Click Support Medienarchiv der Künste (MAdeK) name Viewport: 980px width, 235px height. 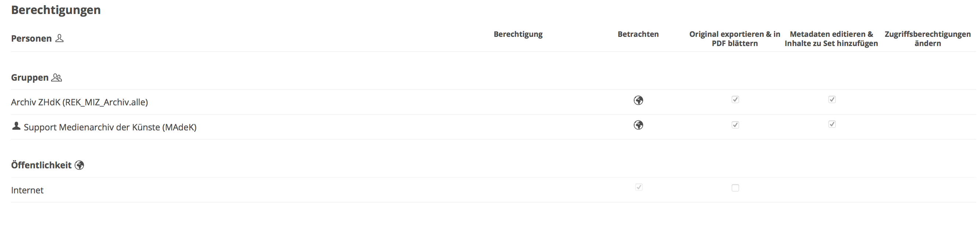click(110, 127)
